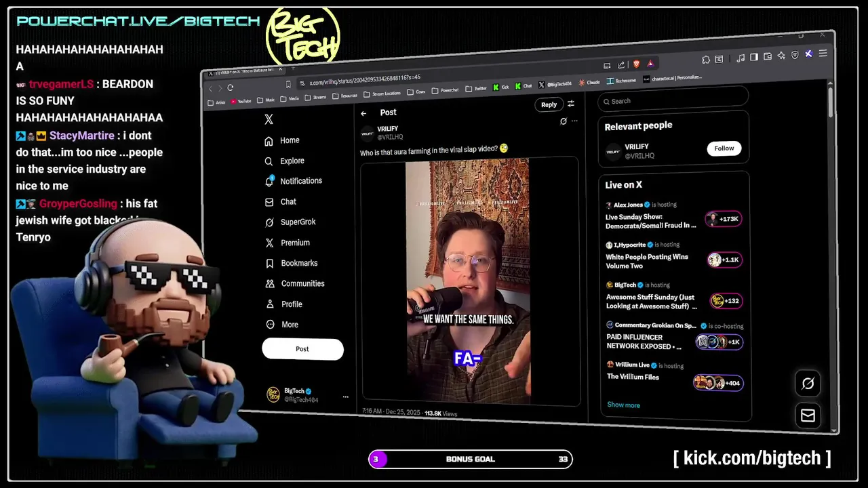This screenshot has height=488, width=868.
Task: Open the @BigTech404 bookmark
Action: pos(555,84)
